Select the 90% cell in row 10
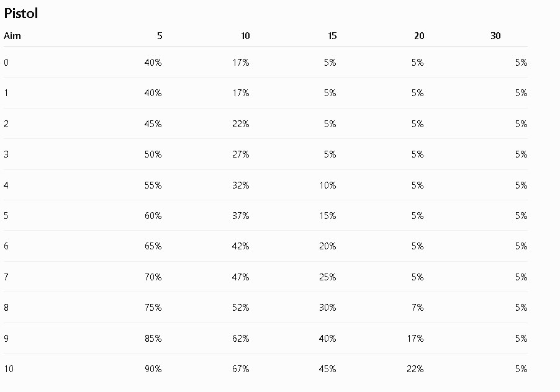The width and height of the screenshot is (560, 392). click(153, 369)
